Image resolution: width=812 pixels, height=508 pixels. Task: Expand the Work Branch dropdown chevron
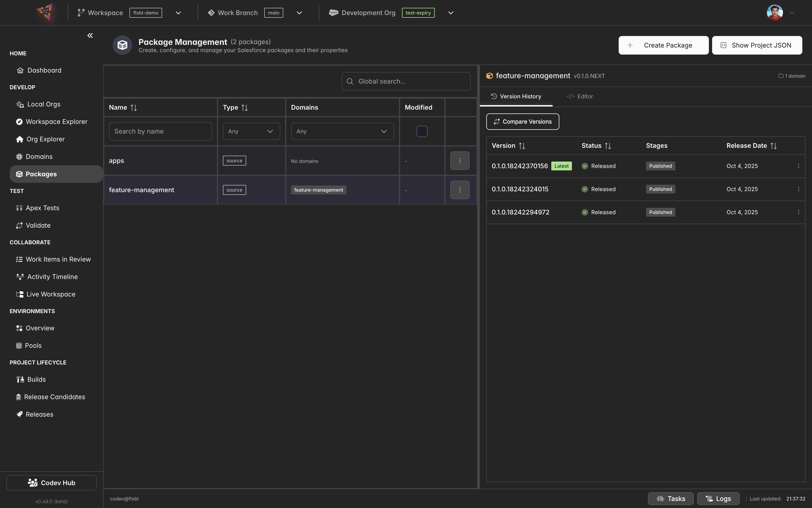pyautogui.click(x=299, y=13)
